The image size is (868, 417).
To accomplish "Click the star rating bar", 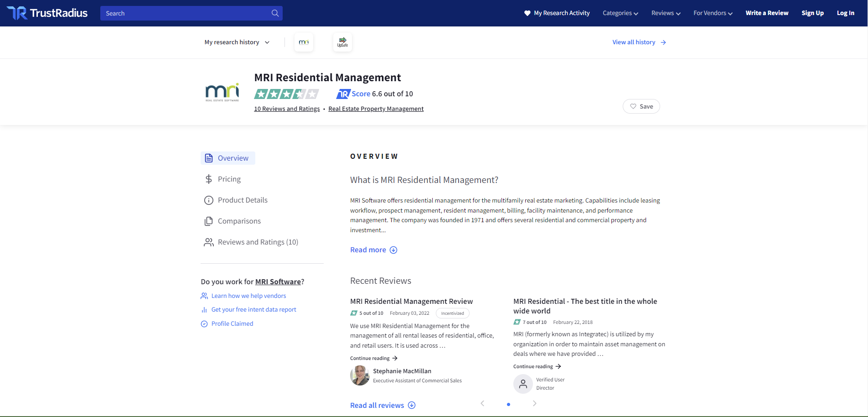I will [x=286, y=94].
